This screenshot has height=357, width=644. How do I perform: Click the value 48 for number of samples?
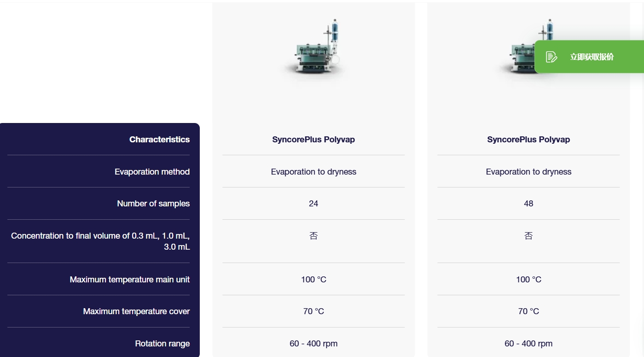tap(528, 204)
